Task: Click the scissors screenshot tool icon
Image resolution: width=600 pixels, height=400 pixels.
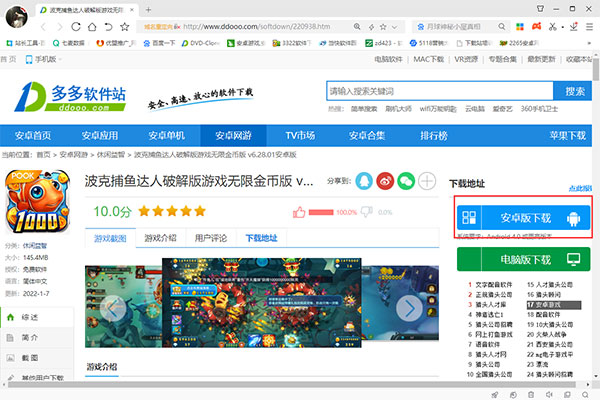Action: tap(552, 26)
